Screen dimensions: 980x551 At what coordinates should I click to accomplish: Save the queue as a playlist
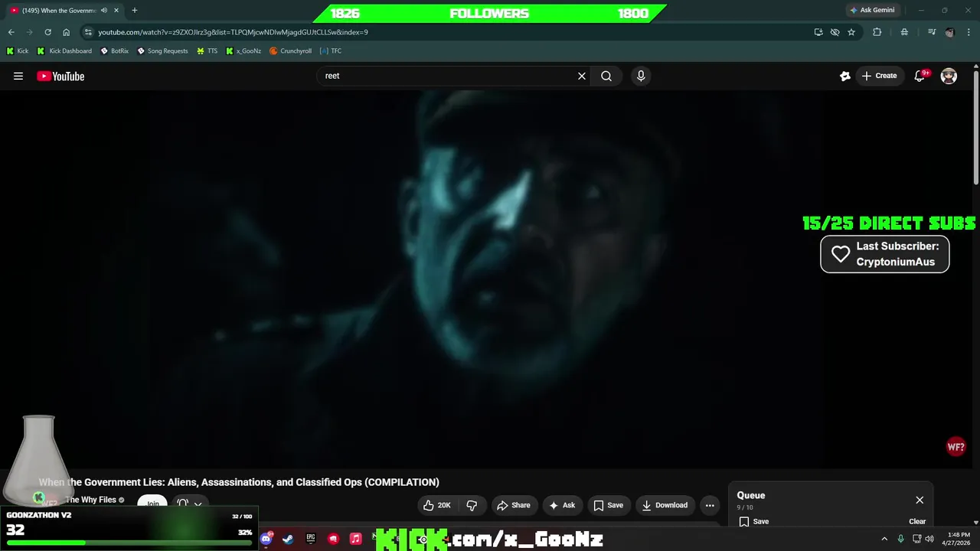pos(754,521)
